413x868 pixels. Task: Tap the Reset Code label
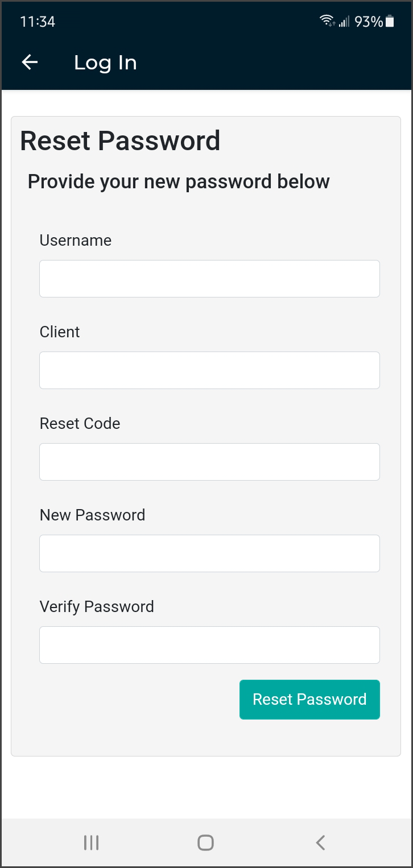tap(80, 424)
